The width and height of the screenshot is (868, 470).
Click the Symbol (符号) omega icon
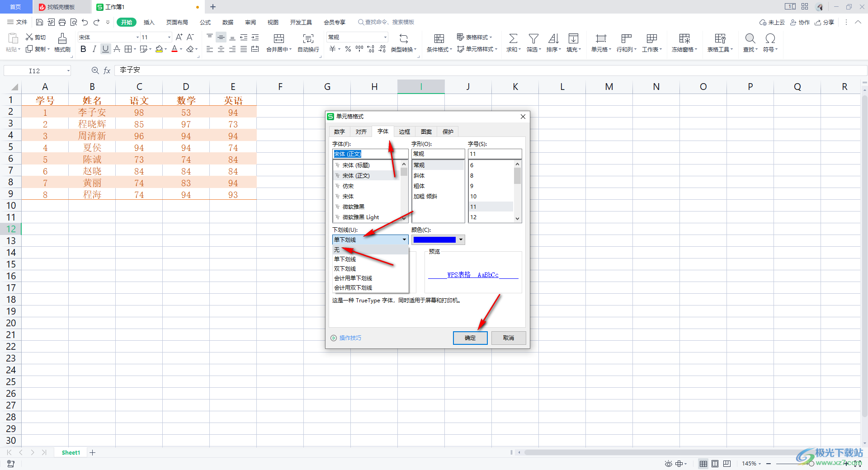click(x=770, y=38)
